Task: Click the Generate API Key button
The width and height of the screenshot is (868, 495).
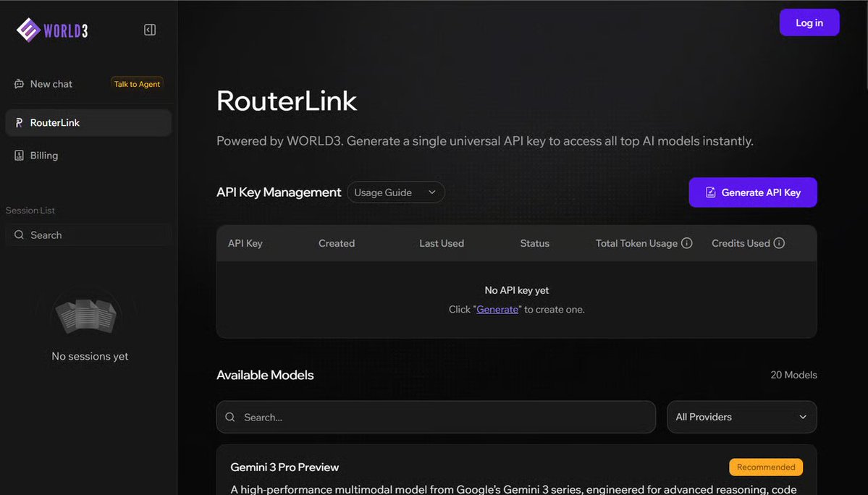Action: [x=753, y=192]
